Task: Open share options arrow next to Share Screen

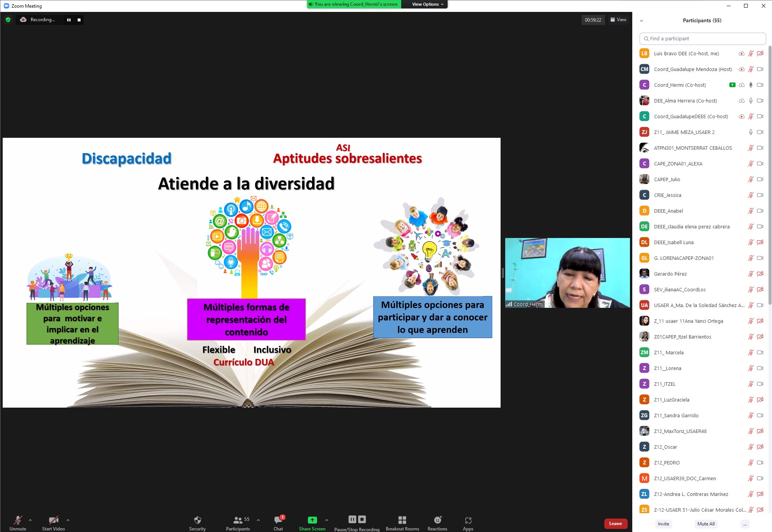Action: (327, 520)
